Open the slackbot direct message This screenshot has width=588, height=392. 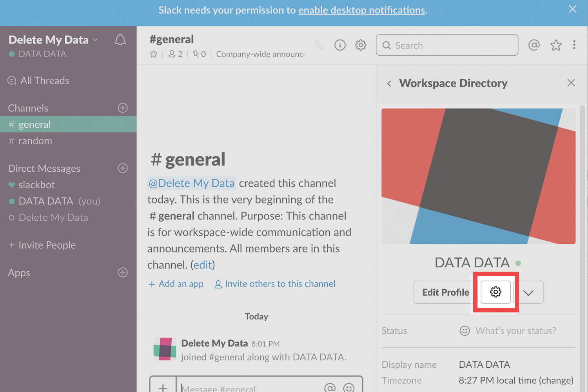click(36, 185)
